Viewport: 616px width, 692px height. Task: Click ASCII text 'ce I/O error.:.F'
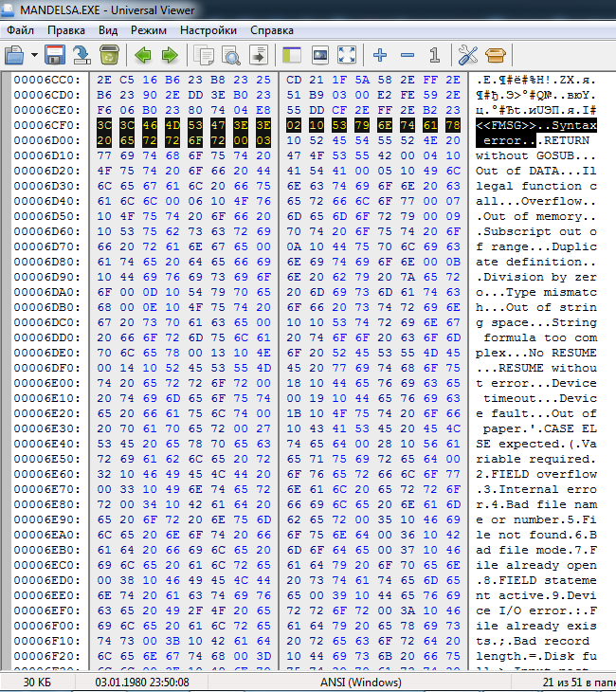click(536, 610)
